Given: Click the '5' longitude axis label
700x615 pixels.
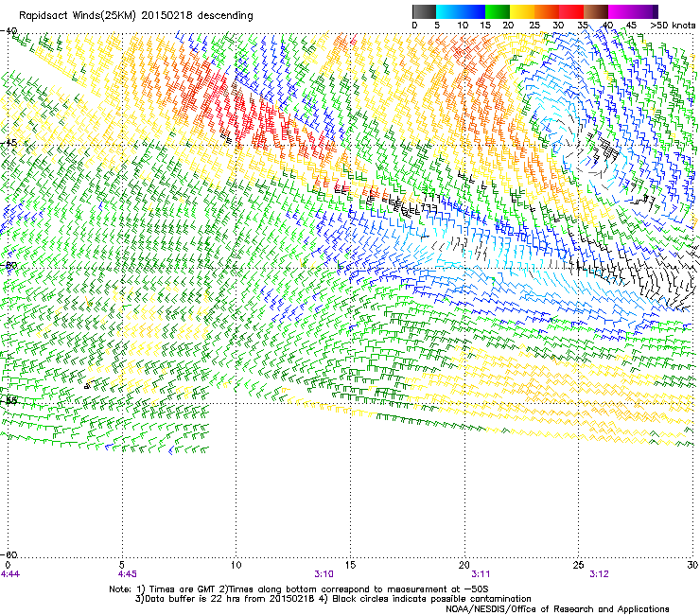Looking at the screenshot, I should 122,565.
